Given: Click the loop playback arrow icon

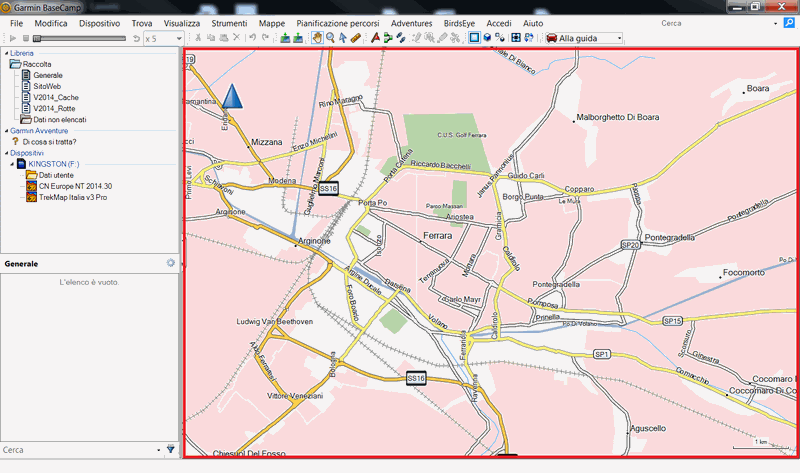Looking at the screenshot, I should (x=136, y=38).
